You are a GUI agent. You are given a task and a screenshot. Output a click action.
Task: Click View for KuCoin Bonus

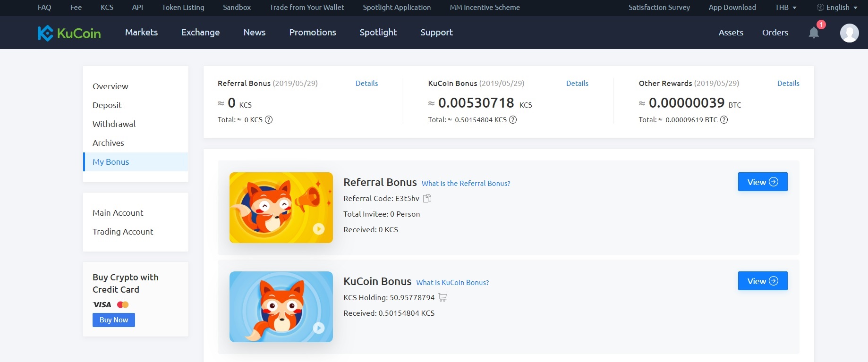click(x=763, y=281)
